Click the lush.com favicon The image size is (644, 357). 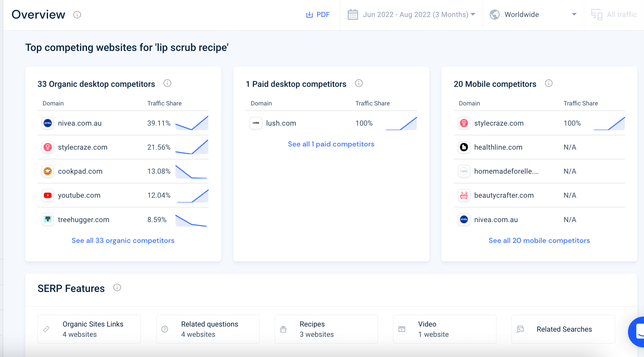tap(256, 123)
